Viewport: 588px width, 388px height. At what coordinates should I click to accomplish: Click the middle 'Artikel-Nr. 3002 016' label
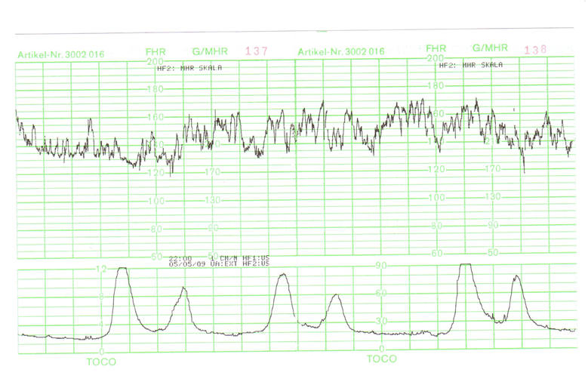coord(341,52)
